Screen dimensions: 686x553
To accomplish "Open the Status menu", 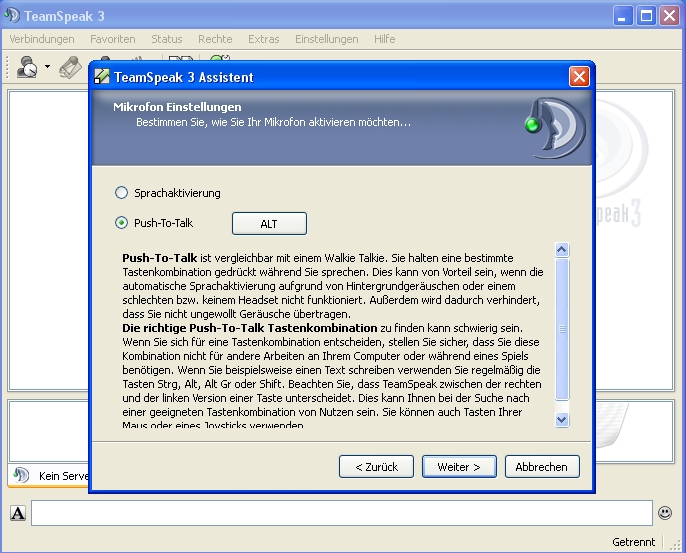I will pyautogui.click(x=166, y=39).
